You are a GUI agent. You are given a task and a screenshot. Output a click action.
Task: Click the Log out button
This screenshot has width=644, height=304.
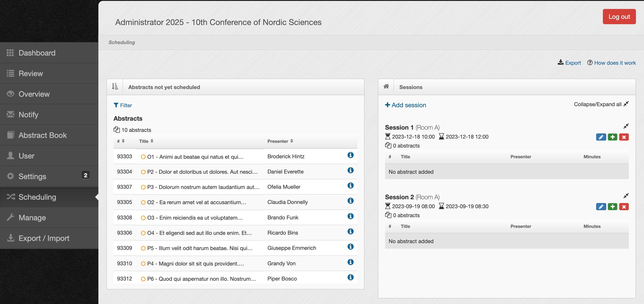coord(619,17)
